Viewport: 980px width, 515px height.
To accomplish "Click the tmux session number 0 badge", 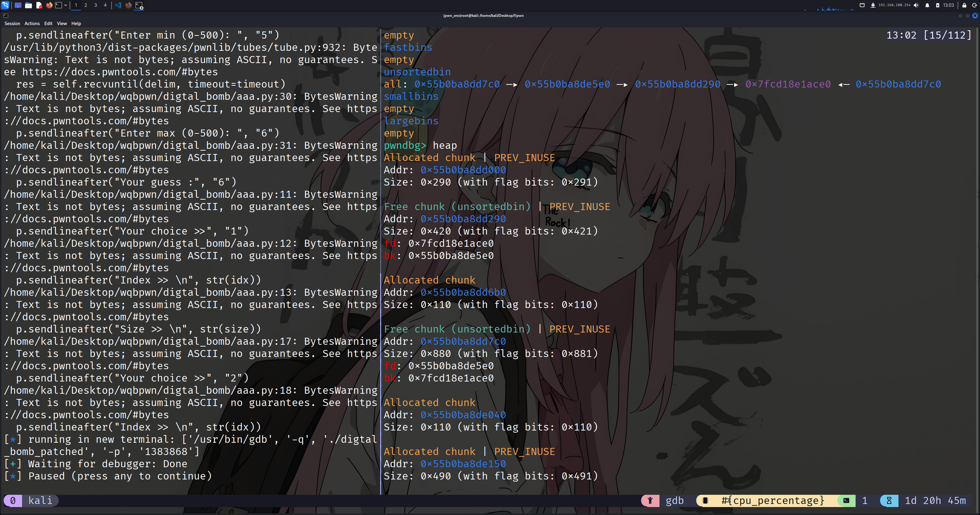I will pyautogui.click(x=13, y=501).
